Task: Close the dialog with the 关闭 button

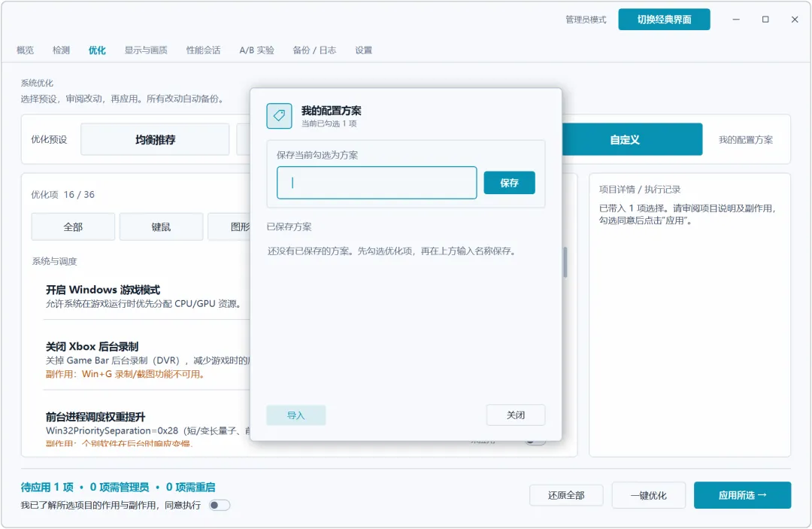Action: pyautogui.click(x=515, y=415)
